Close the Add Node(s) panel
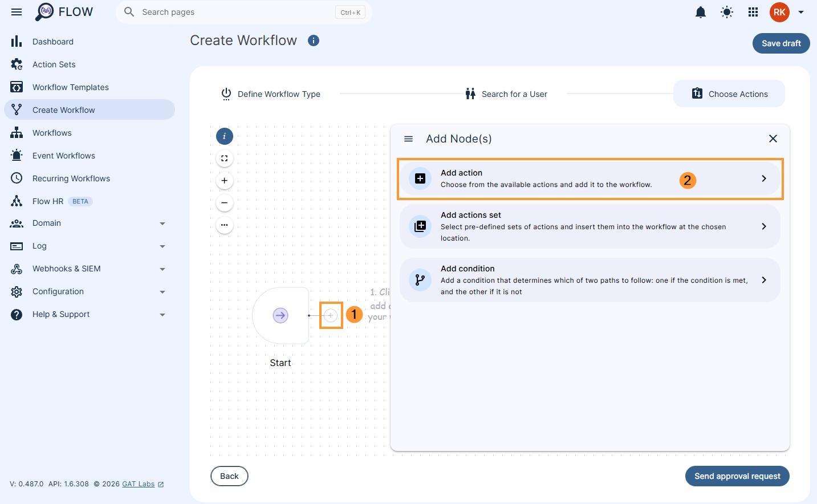The image size is (817, 504). coord(773,139)
